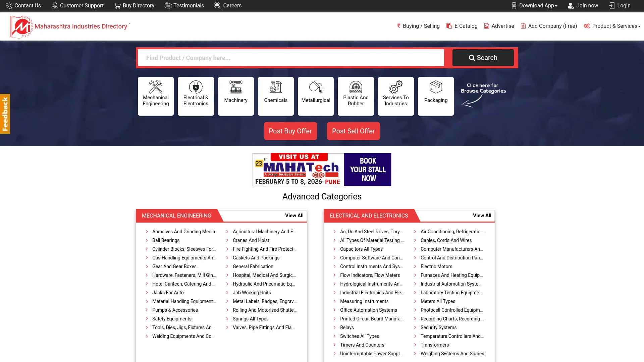The image size is (644, 362).
Task: Click the rupee icon beside Buying / Selling
Action: [399, 26]
